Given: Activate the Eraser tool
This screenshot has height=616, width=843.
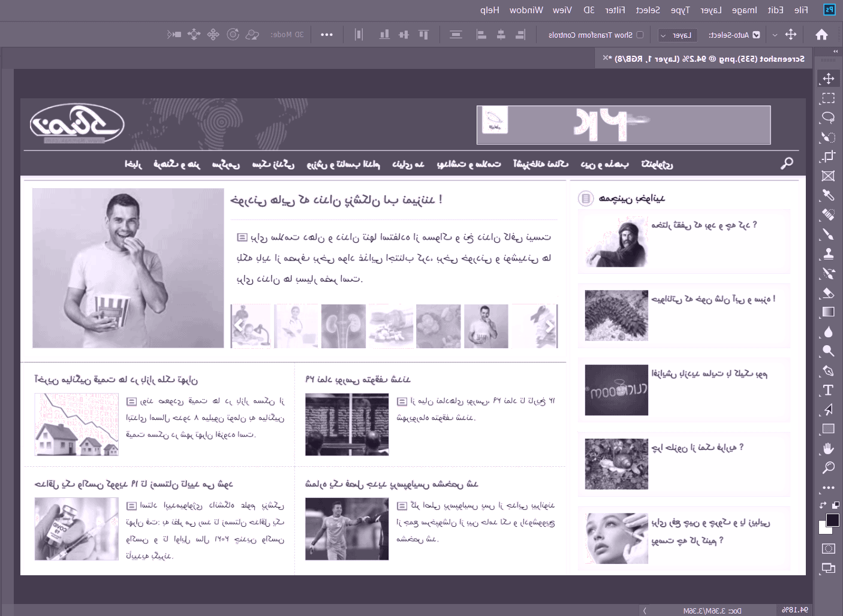Looking at the screenshot, I should coord(828,292).
